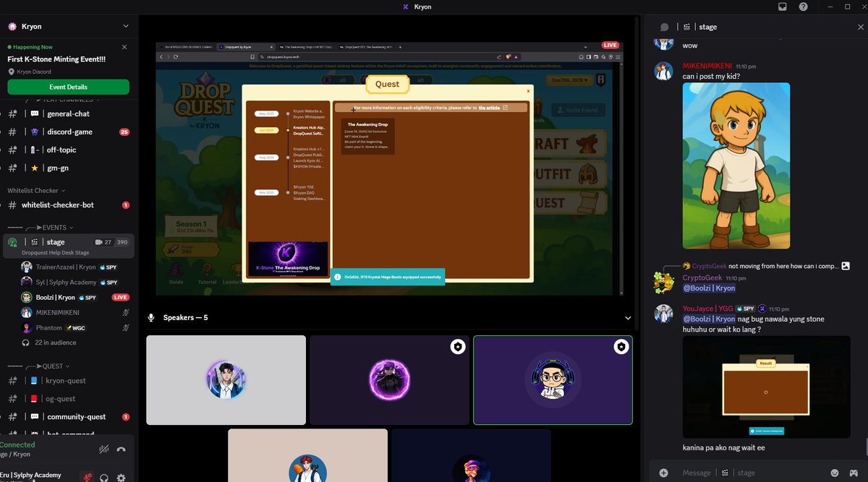The width and height of the screenshot is (868, 482).
Task: Open the game controller activities icon
Action: click(x=852, y=473)
